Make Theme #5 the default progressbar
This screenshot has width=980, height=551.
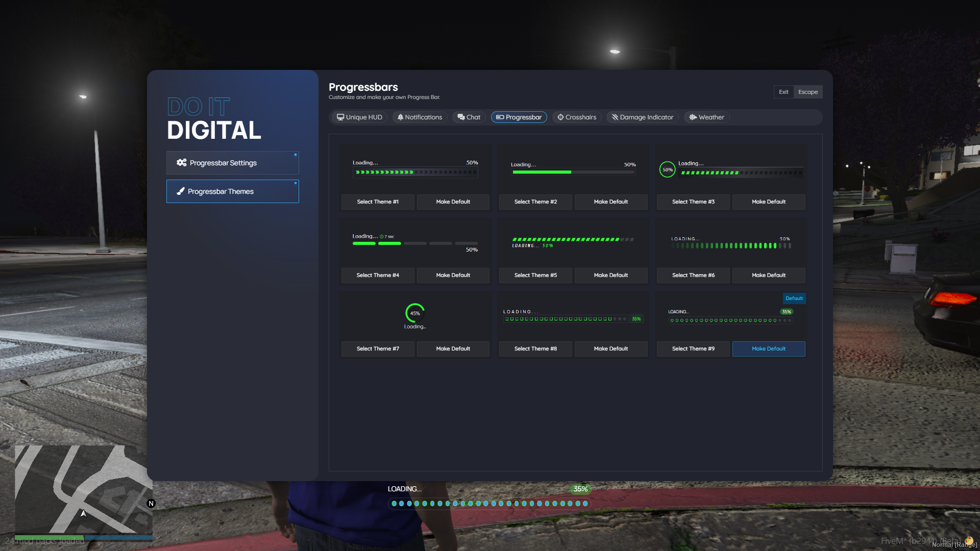tap(610, 275)
